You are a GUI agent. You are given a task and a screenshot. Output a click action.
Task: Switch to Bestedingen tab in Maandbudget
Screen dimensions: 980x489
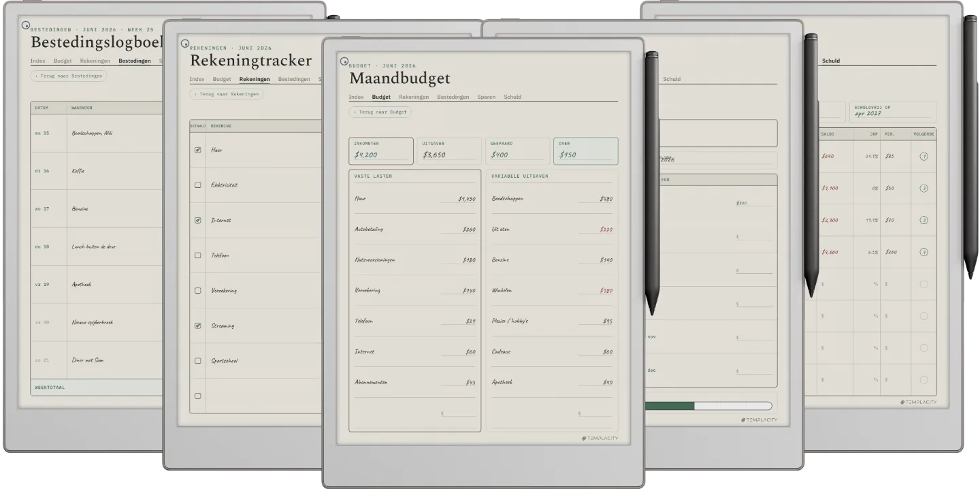[453, 97]
